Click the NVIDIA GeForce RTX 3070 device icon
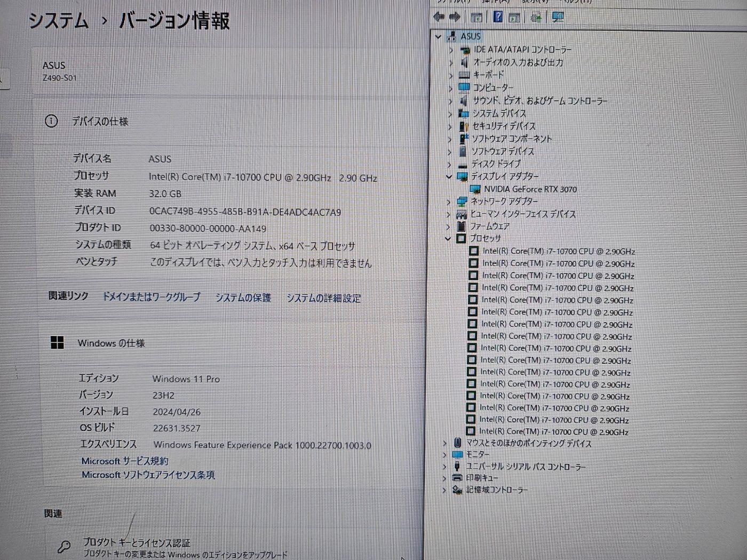 tap(475, 189)
